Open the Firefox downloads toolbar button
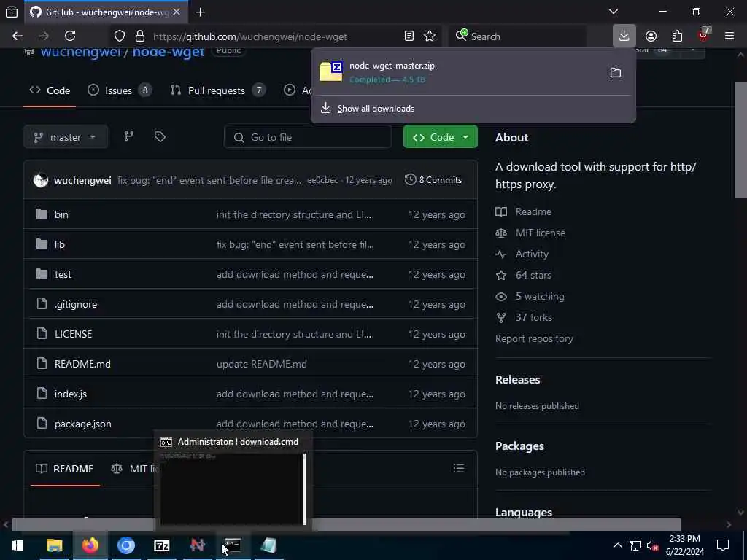The height and width of the screenshot is (560, 747). (x=624, y=36)
